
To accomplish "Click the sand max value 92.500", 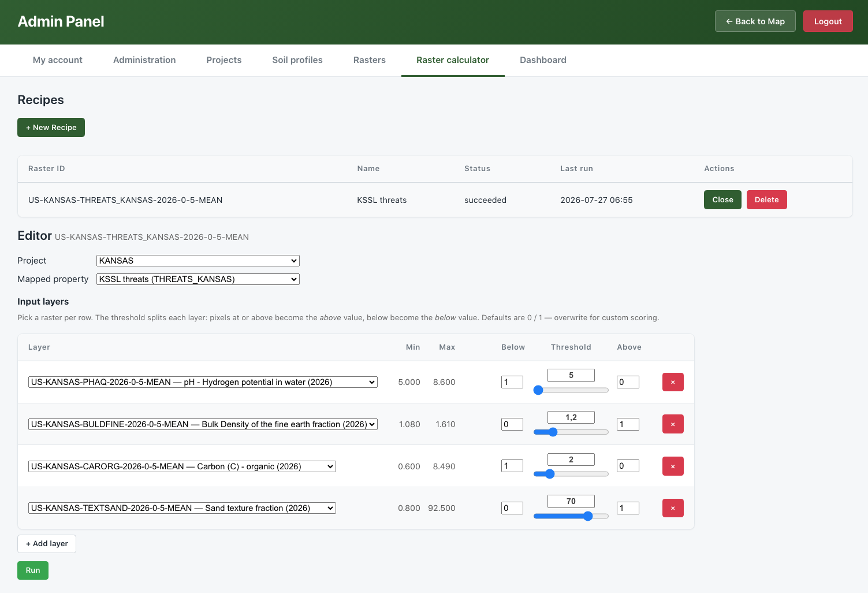I will (442, 508).
